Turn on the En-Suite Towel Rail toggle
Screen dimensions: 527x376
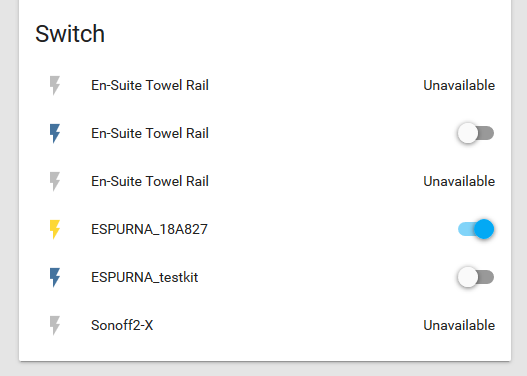(x=476, y=133)
